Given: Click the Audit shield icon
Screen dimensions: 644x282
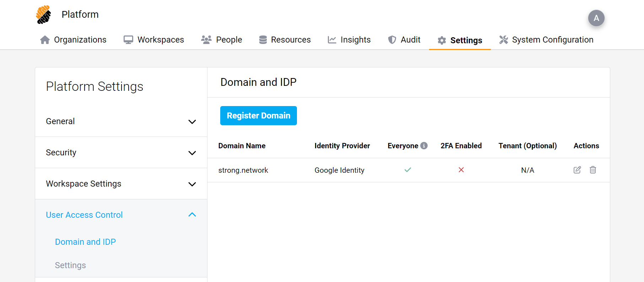Looking at the screenshot, I should (392, 40).
